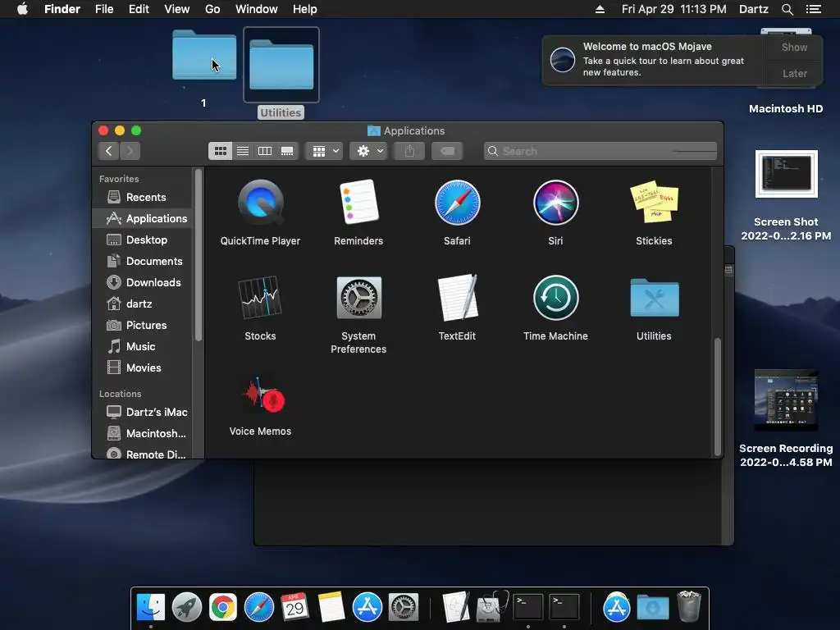Open Finder from the Dock

[151, 607]
